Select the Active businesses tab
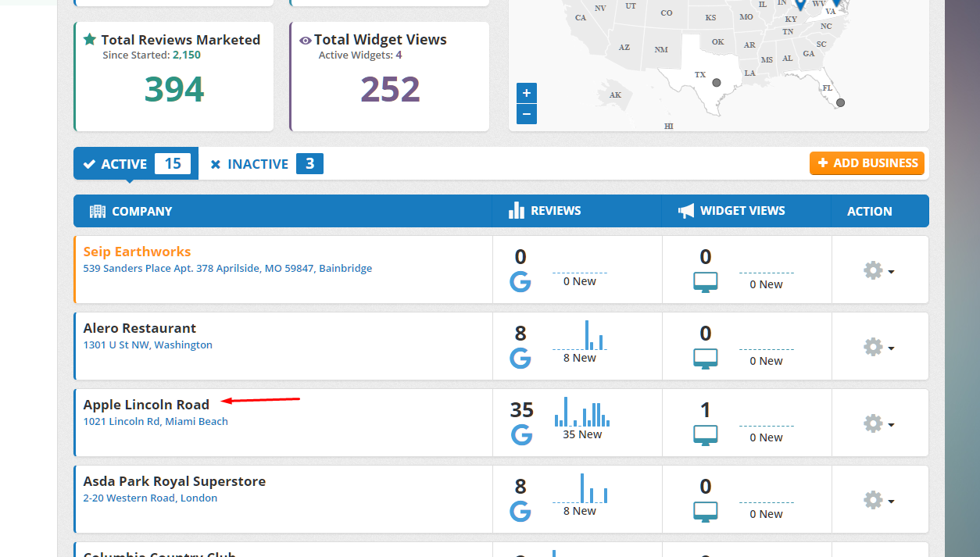This screenshot has width=980, height=557. pos(136,164)
